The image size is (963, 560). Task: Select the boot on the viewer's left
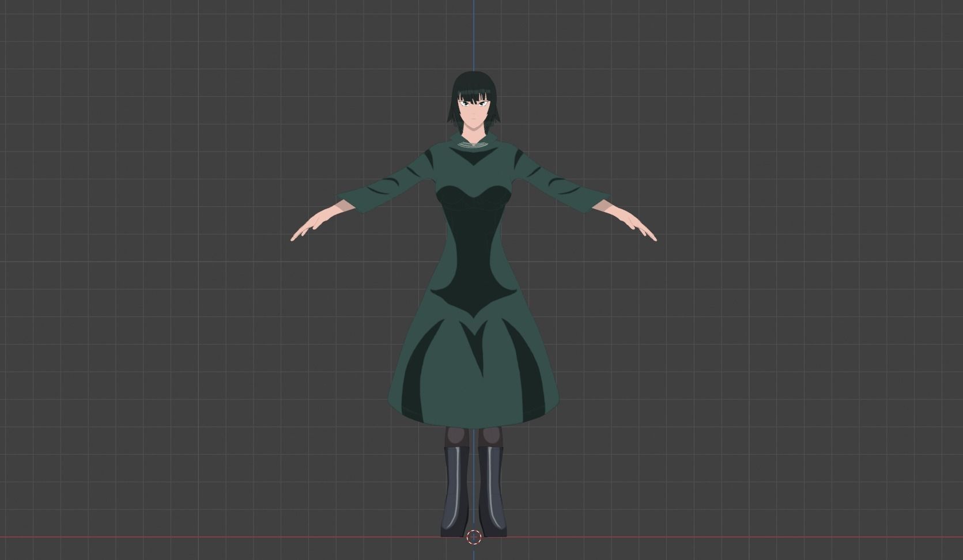455,491
